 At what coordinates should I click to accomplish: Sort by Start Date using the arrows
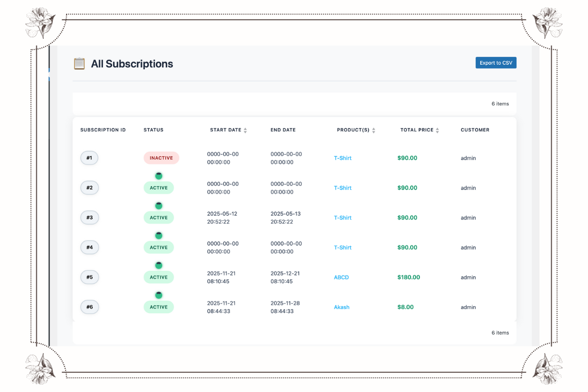pyautogui.click(x=245, y=130)
